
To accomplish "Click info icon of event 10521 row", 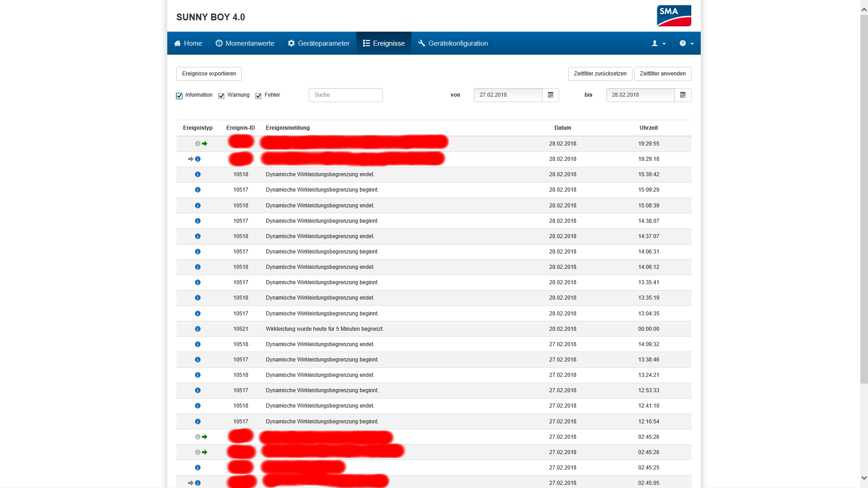I will tap(198, 329).
